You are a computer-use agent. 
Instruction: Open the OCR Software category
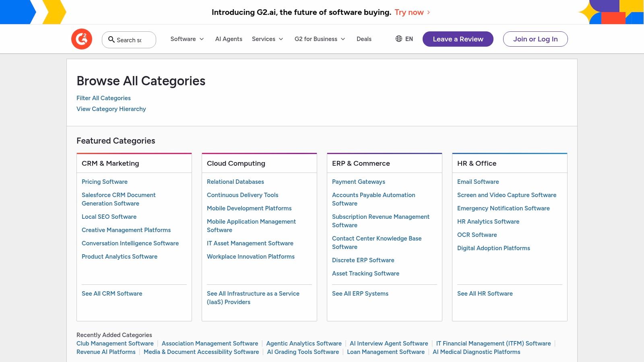pyautogui.click(x=477, y=234)
